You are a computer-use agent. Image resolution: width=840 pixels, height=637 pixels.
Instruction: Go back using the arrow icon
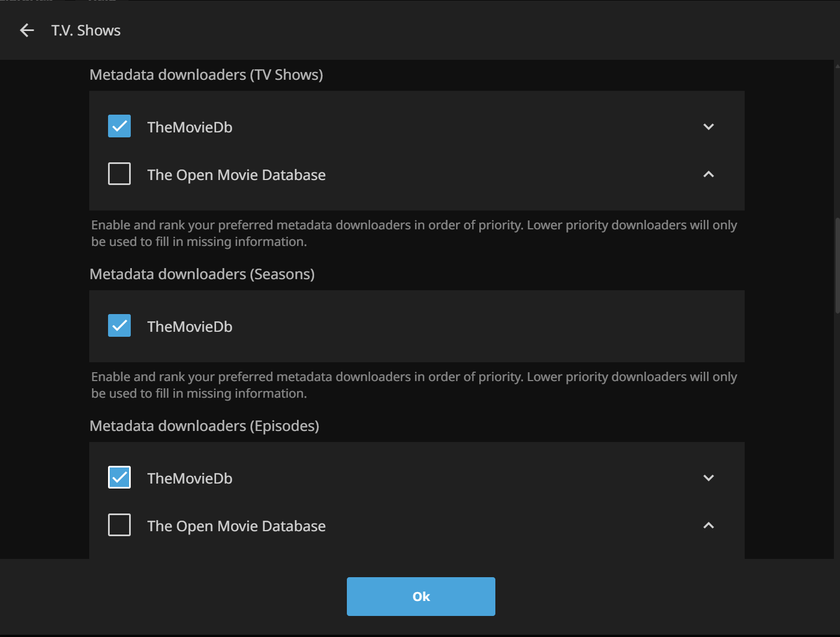(x=27, y=30)
